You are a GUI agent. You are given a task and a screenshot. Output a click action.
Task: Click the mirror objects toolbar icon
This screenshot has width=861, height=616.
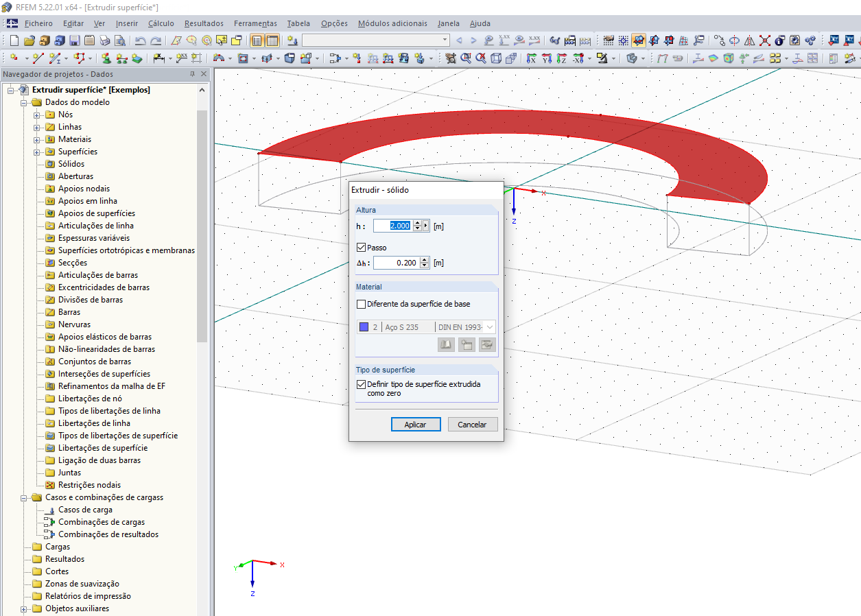tap(750, 40)
